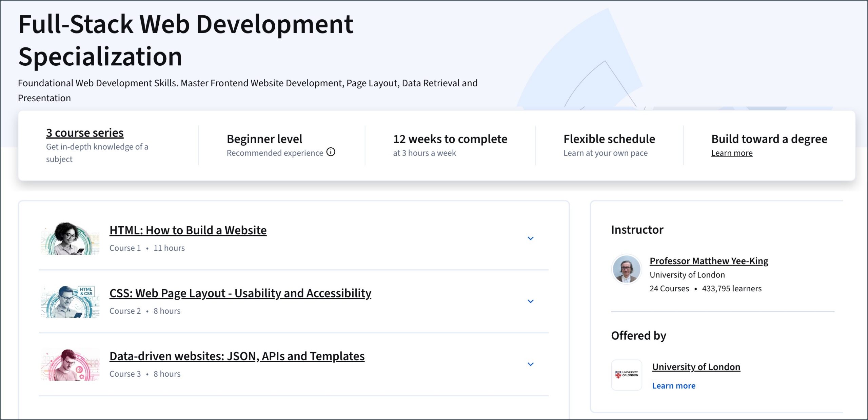Click the Course 2 • 8 hours text
The image size is (868, 420).
coord(145,311)
